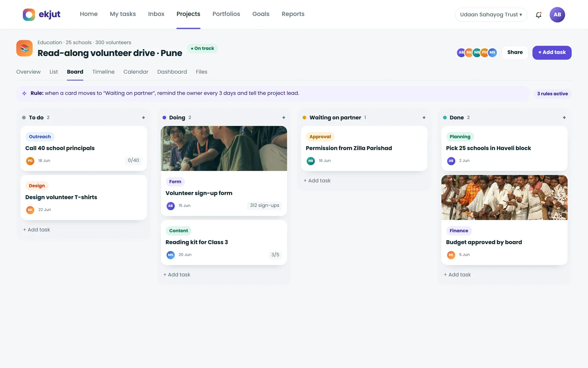588x368 pixels.
Task: Click the plus icon in the Done column header
Action: click(x=564, y=118)
